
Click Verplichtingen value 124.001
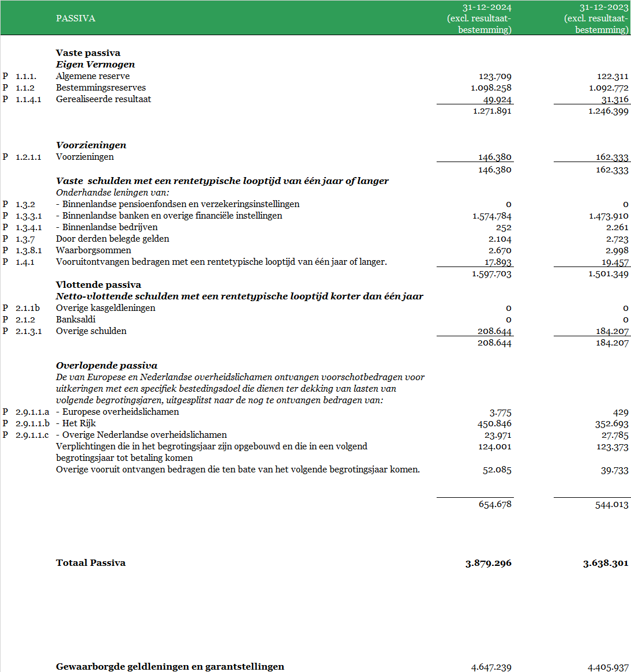(495, 447)
